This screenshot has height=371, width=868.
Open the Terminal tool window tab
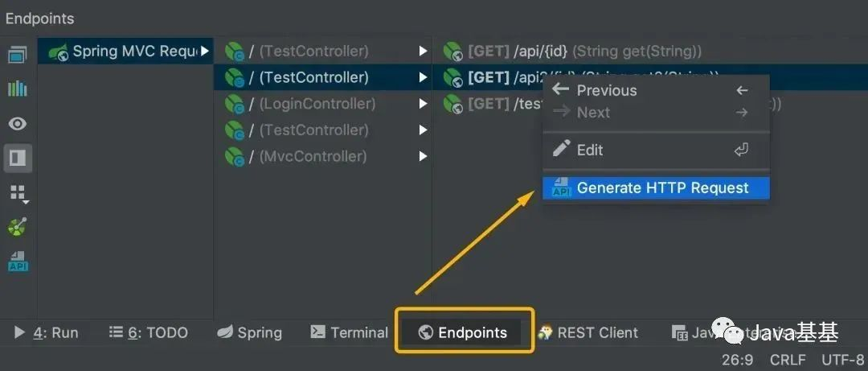click(x=349, y=332)
